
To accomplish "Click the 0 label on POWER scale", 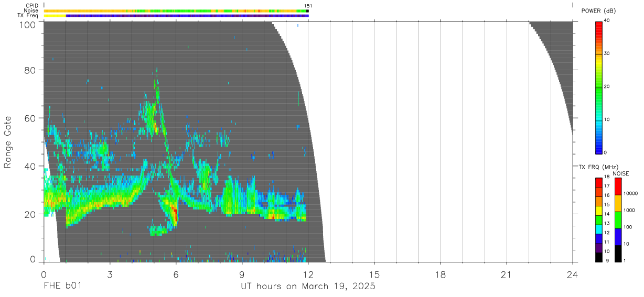I will pyautogui.click(x=605, y=152).
